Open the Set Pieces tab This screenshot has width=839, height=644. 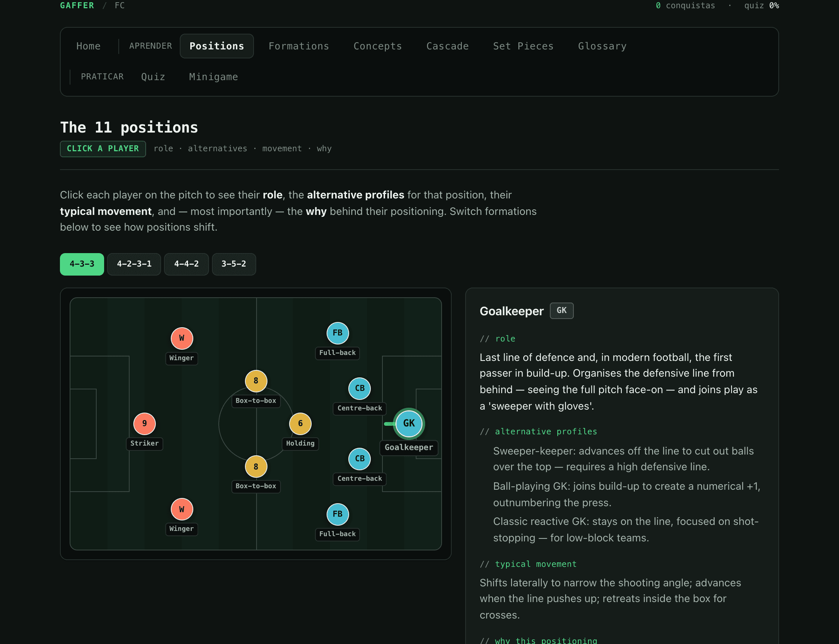pyautogui.click(x=523, y=46)
